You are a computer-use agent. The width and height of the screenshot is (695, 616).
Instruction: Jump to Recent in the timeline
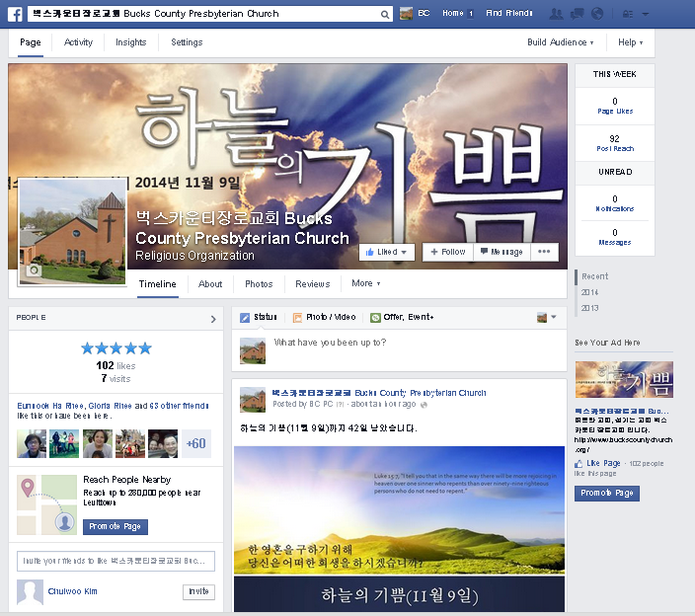(595, 276)
